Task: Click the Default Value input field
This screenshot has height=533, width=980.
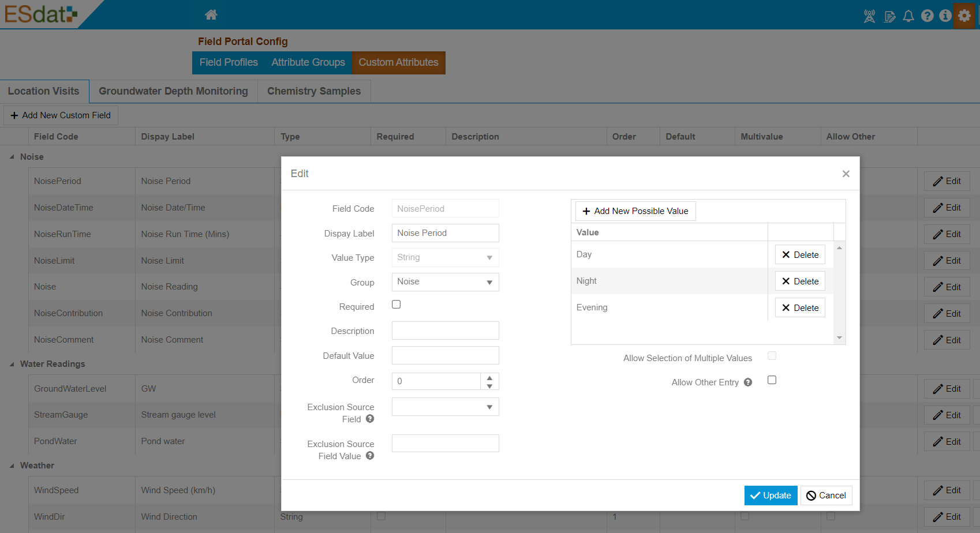Action: 444,355
